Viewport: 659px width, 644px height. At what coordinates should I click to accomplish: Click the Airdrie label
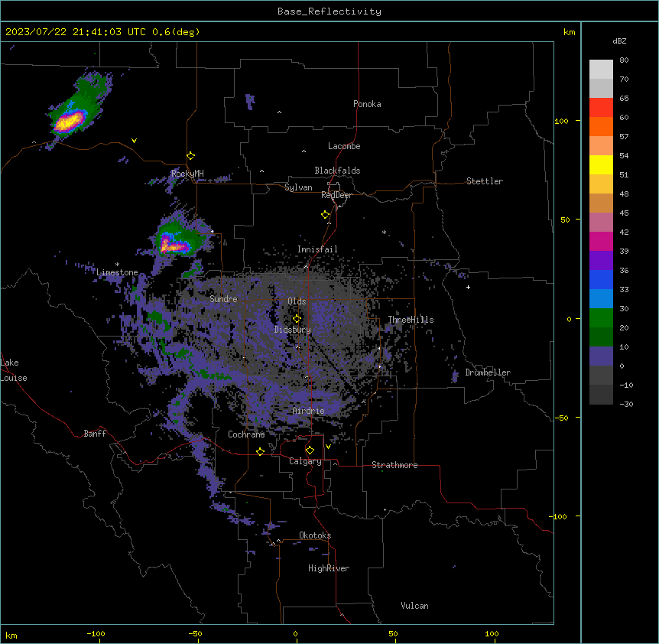click(308, 411)
